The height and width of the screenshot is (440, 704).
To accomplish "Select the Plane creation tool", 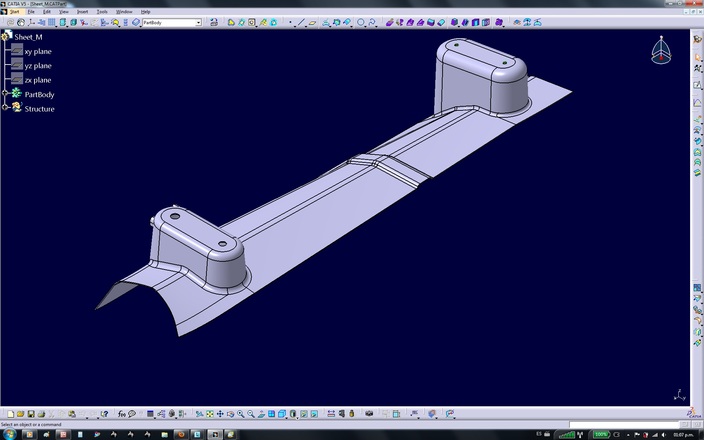I will pyautogui.click(x=312, y=22).
